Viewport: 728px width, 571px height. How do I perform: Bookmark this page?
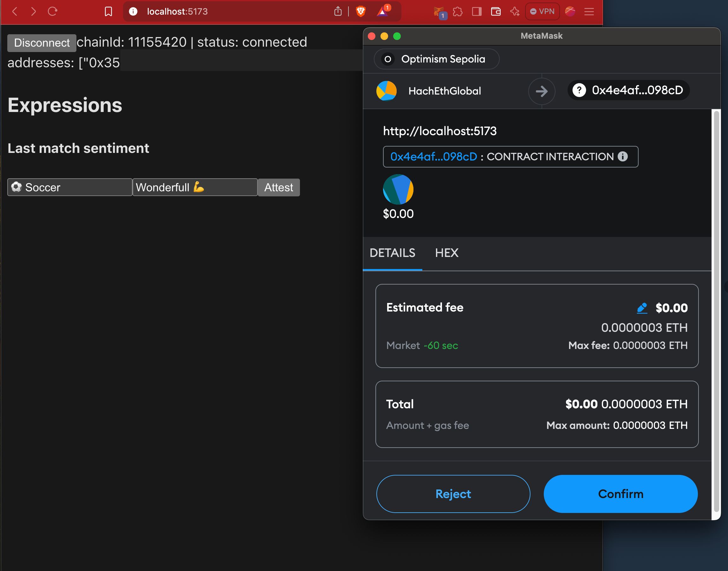108,12
